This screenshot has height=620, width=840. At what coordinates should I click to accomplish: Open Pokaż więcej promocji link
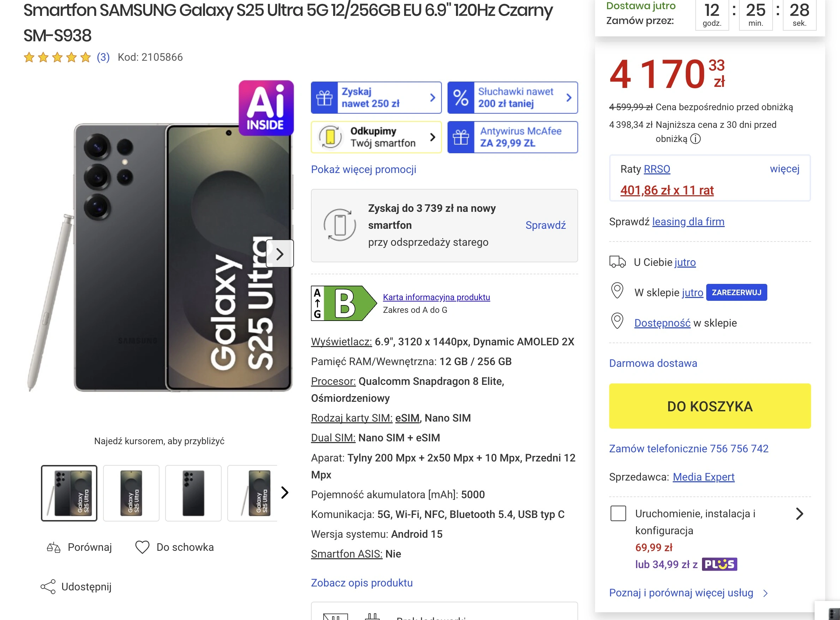pos(364,169)
